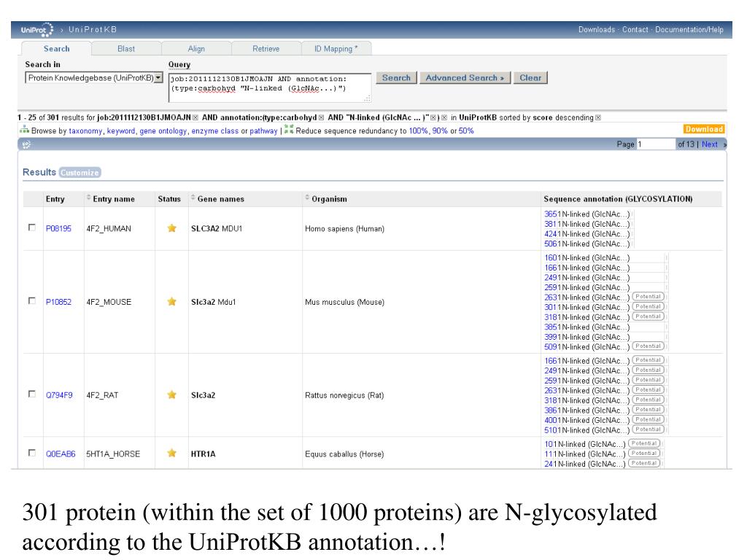Image resolution: width=747 pixels, height=560 pixels.
Task: Switch to the ID Mapping tab
Action: point(336,49)
